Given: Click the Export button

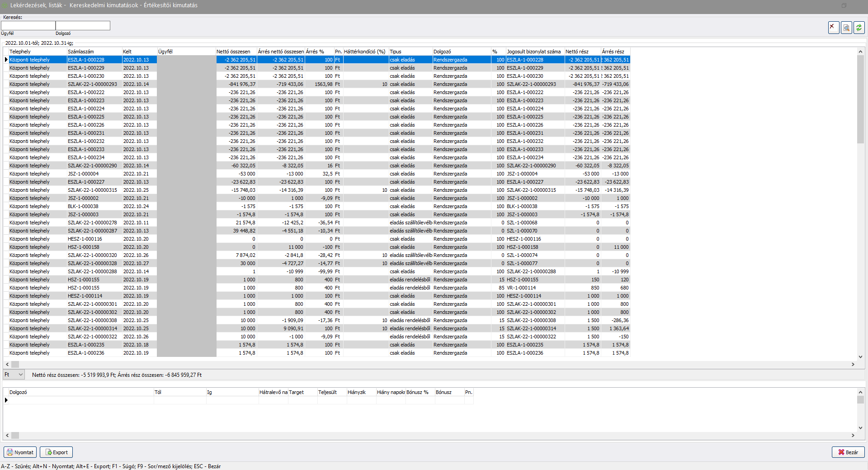Looking at the screenshot, I should pyautogui.click(x=56, y=452).
